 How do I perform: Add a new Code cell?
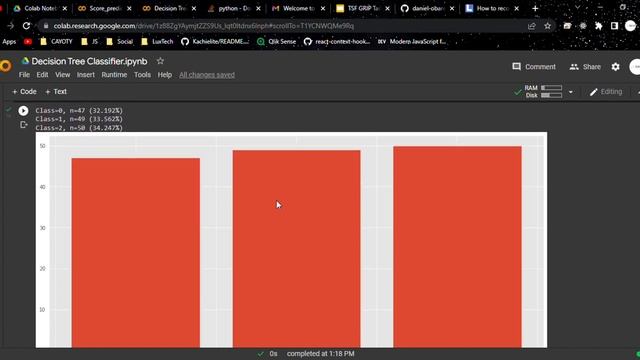(x=24, y=91)
